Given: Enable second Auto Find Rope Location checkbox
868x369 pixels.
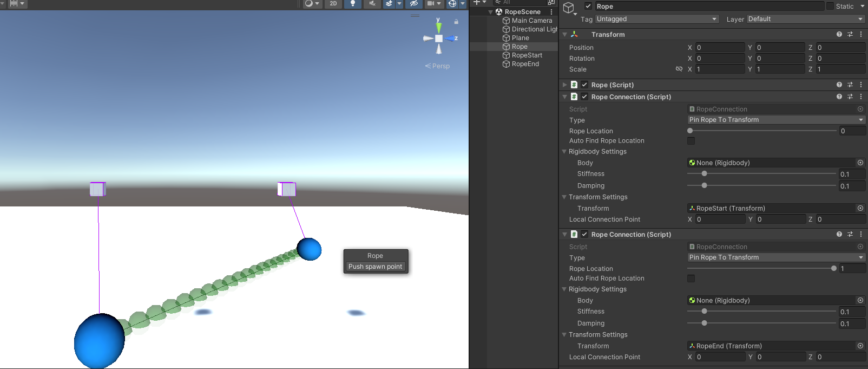Looking at the screenshot, I should pyautogui.click(x=691, y=279).
